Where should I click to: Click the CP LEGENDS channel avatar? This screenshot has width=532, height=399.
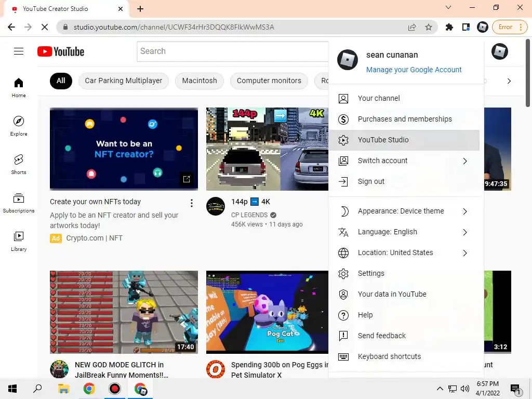click(x=216, y=206)
